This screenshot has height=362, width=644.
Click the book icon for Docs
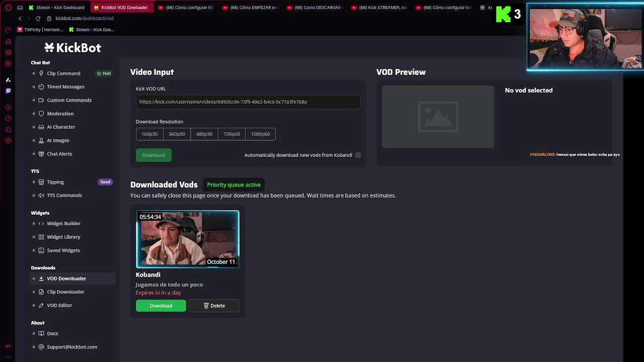pos(41,333)
